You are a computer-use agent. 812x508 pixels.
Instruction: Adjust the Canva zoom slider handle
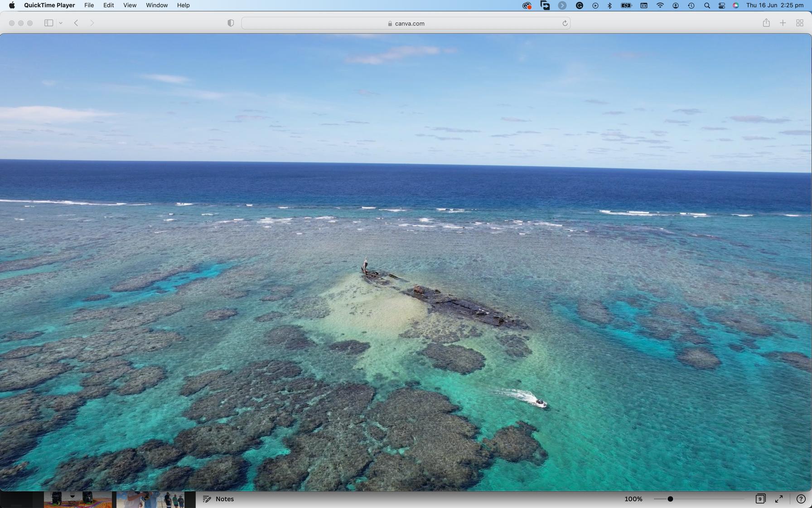point(670,499)
